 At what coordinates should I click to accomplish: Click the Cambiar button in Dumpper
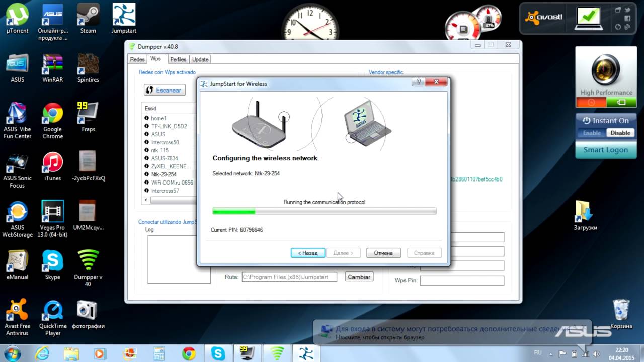[359, 277]
